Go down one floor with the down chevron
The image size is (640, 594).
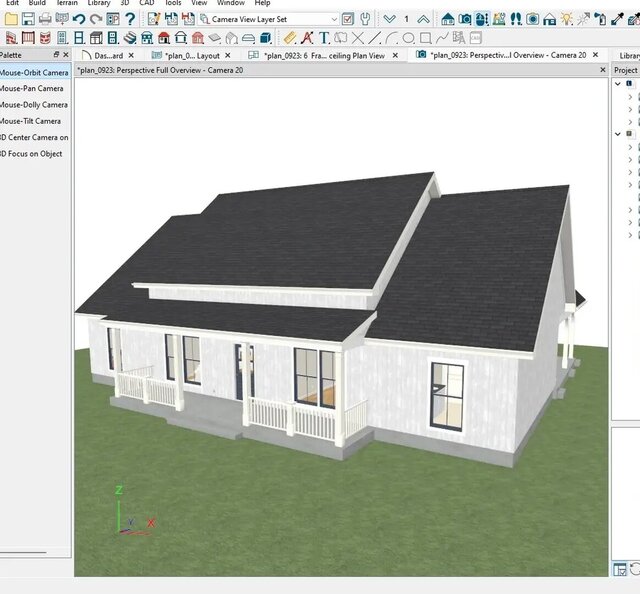coord(390,19)
